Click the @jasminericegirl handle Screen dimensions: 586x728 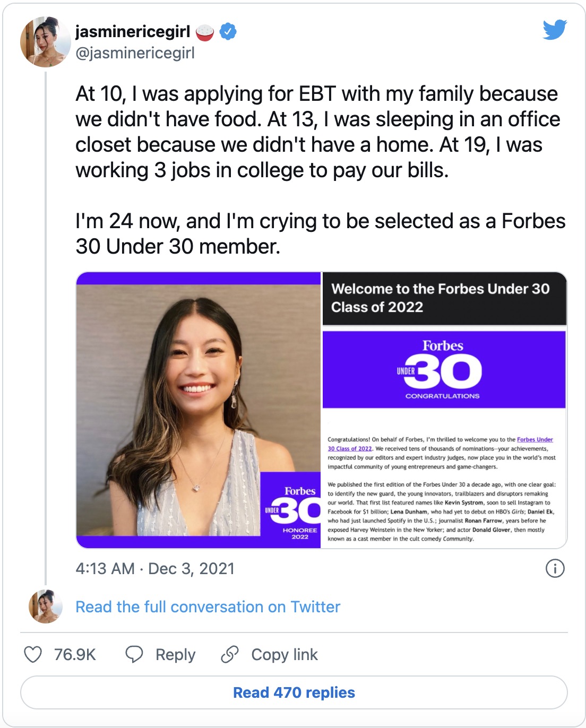[135, 53]
